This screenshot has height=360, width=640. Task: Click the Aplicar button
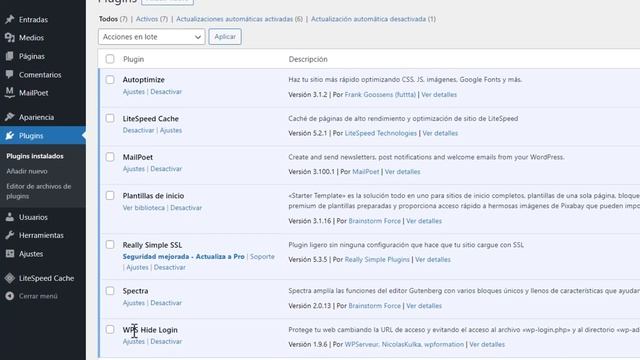(x=225, y=37)
